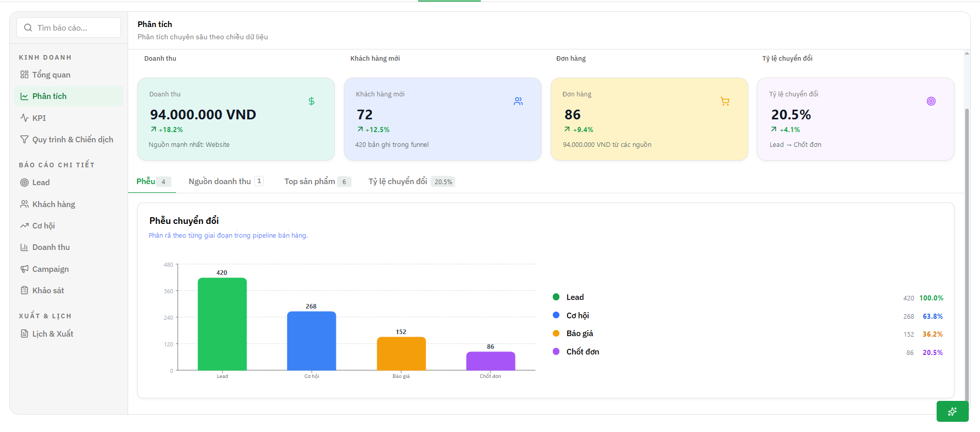Click the +18.2% growth indicator
This screenshot has width=980, height=432.
tap(167, 130)
